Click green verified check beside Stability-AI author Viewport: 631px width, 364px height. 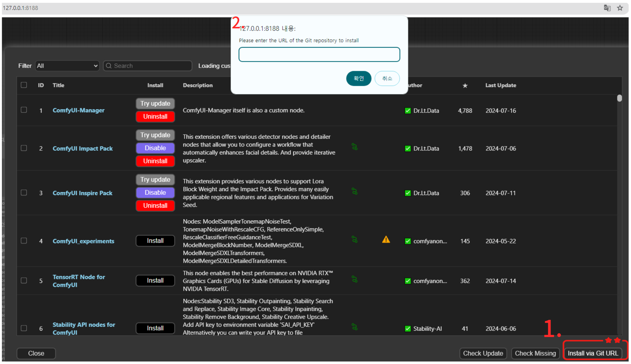[x=408, y=329]
